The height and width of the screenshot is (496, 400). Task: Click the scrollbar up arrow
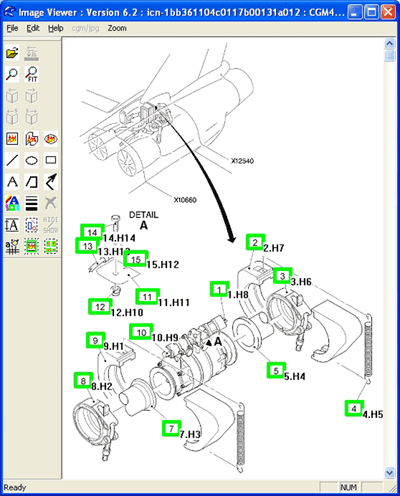(x=389, y=43)
